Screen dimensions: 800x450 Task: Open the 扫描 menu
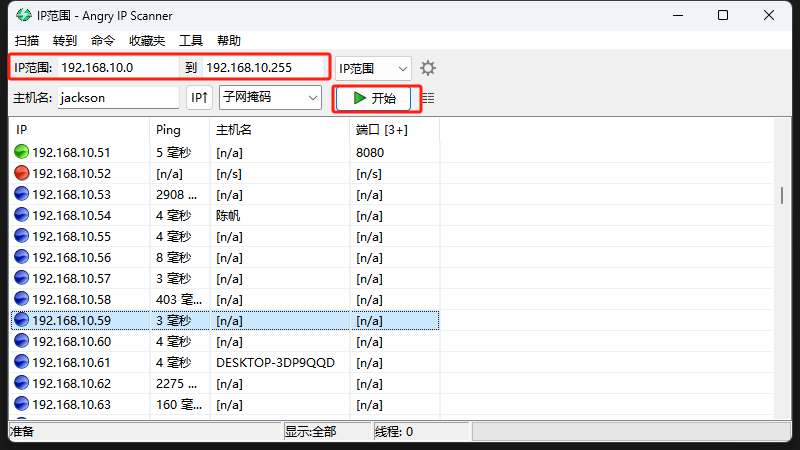[x=27, y=41]
